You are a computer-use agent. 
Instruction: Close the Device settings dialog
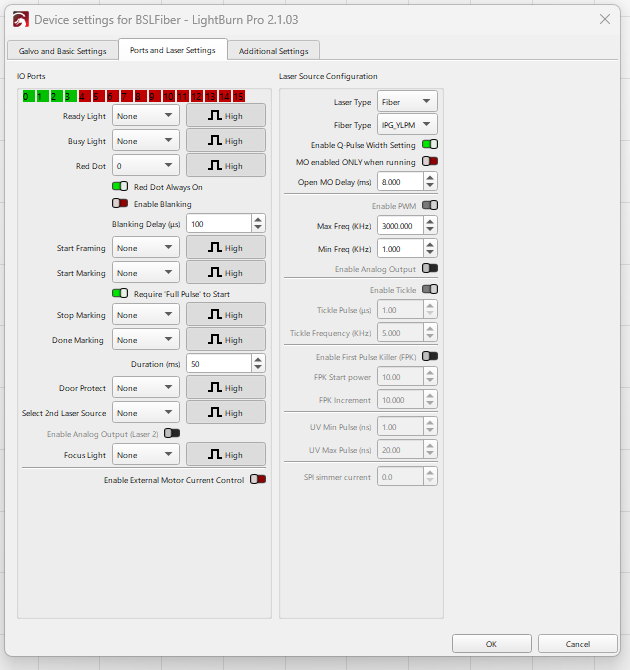coord(605,19)
